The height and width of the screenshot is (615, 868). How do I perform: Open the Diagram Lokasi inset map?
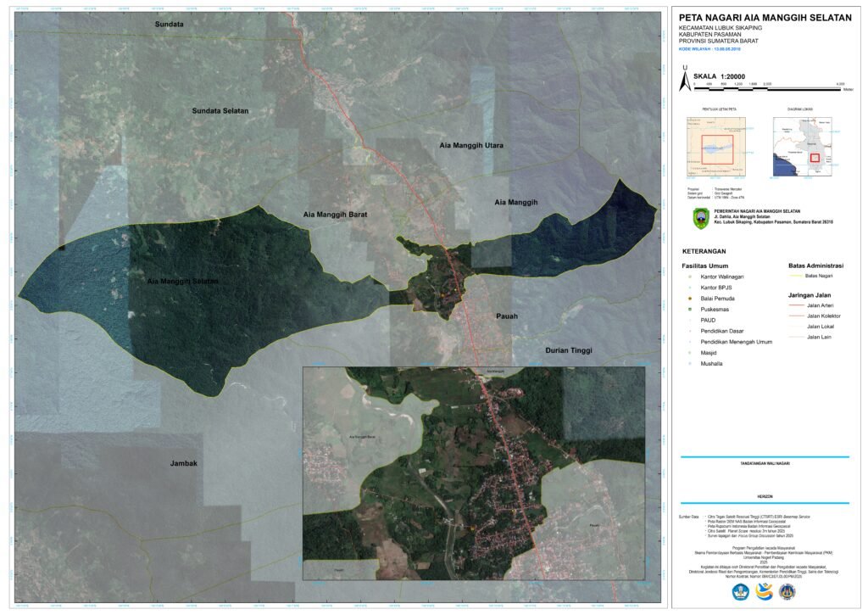coord(800,146)
